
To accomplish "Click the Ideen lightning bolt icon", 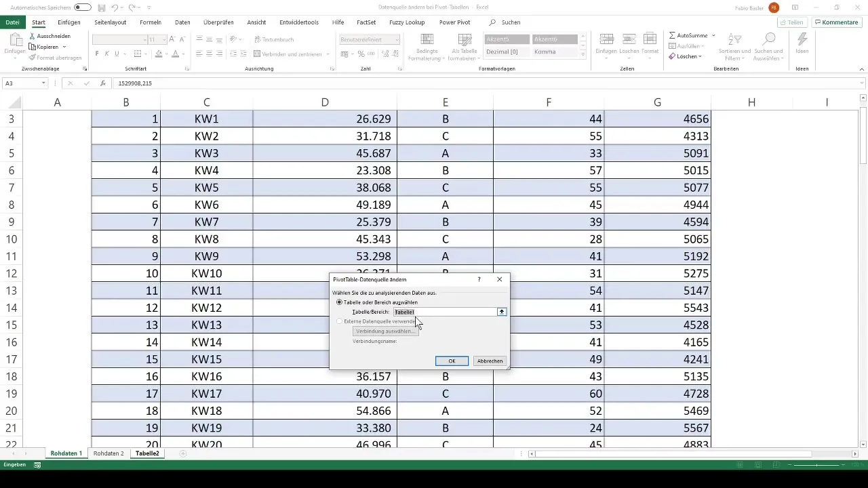I will point(802,39).
